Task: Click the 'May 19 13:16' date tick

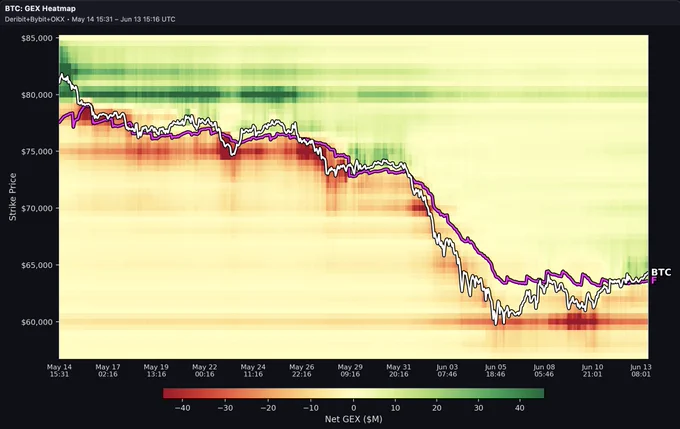Action: (156, 370)
